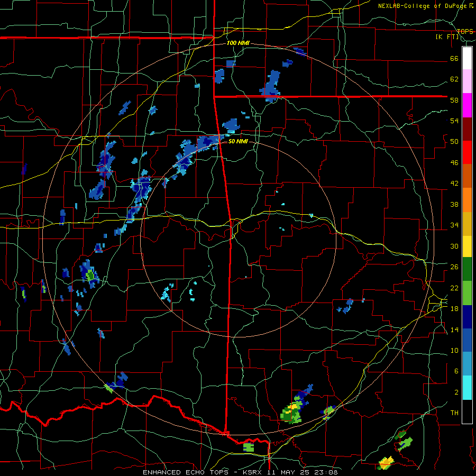Choose the medium blue legend color band
476x476 pixels.
pyautogui.click(x=467, y=341)
